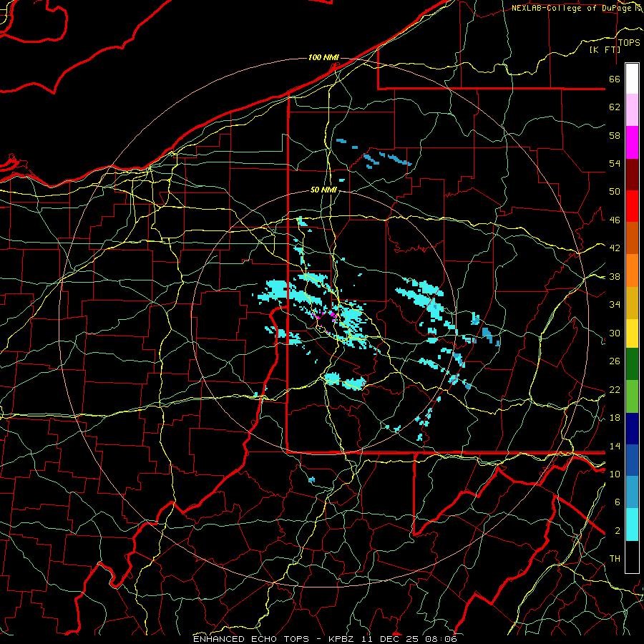Click the 46 value on the legend
The image size is (644, 644).
615,220
